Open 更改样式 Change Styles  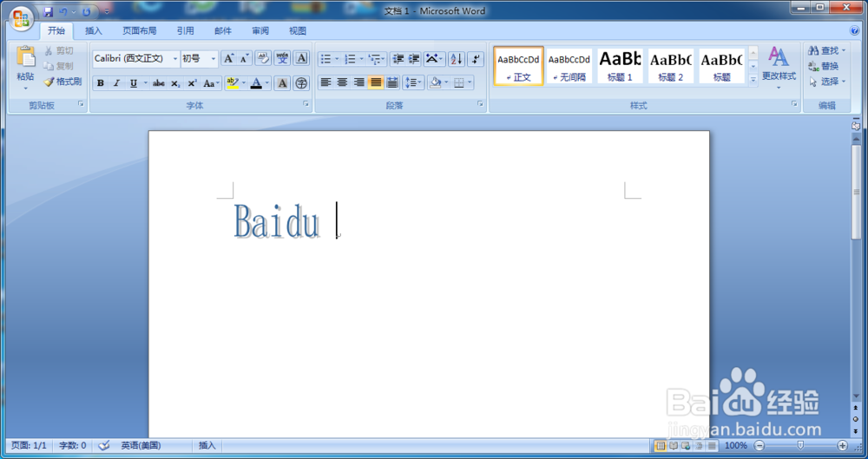(x=779, y=69)
